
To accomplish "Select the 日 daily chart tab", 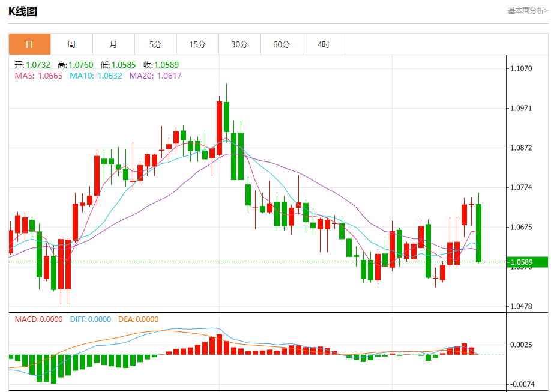I will 29,44.
